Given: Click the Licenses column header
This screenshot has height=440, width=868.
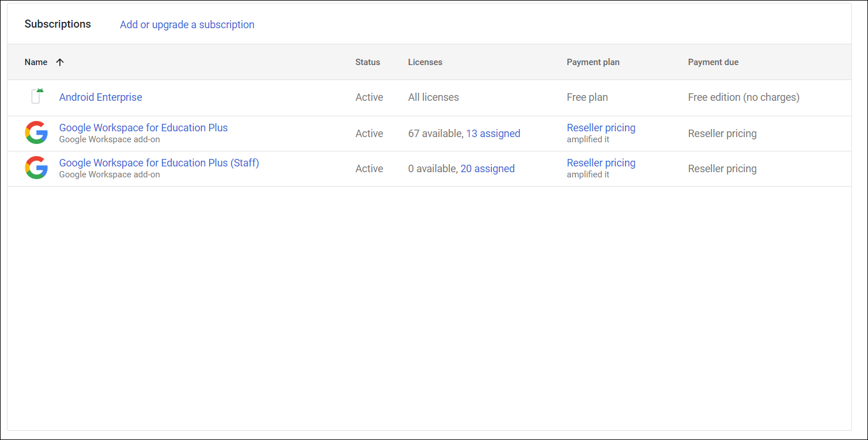Looking at the screenshot, I should [425, 62].
